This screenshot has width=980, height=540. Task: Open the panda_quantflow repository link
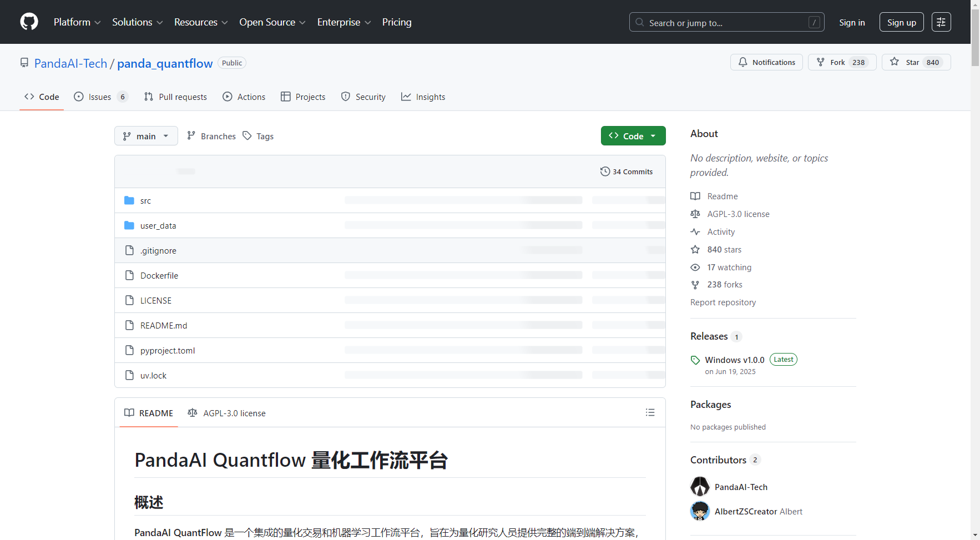(165, 63)
